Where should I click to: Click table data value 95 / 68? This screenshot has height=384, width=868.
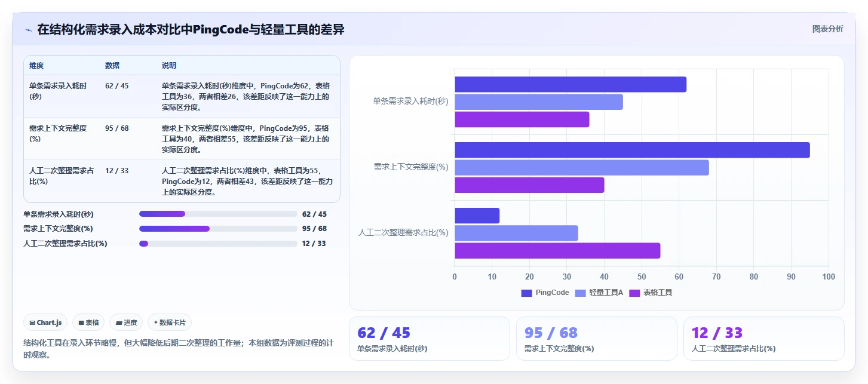(117, 128)
